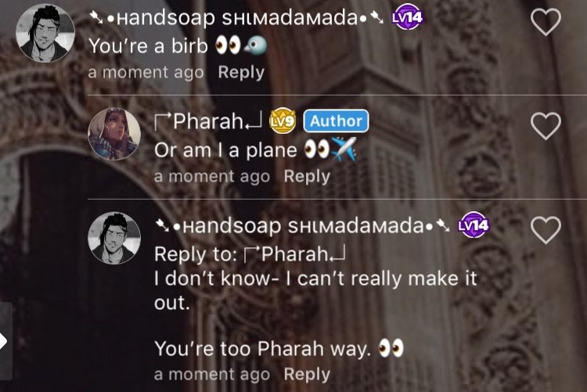Tap the airplane emoji in Pharah's comment
587x392 pixels.
coord(344,149)
